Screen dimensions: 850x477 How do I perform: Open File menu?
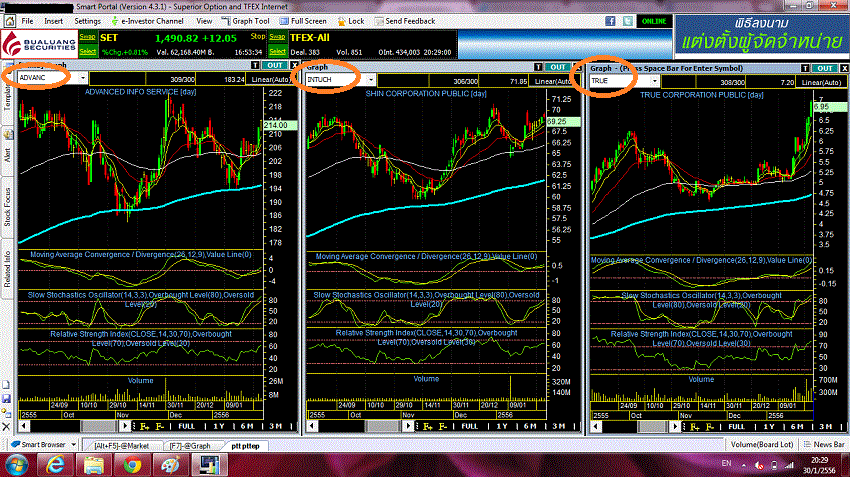27,21
